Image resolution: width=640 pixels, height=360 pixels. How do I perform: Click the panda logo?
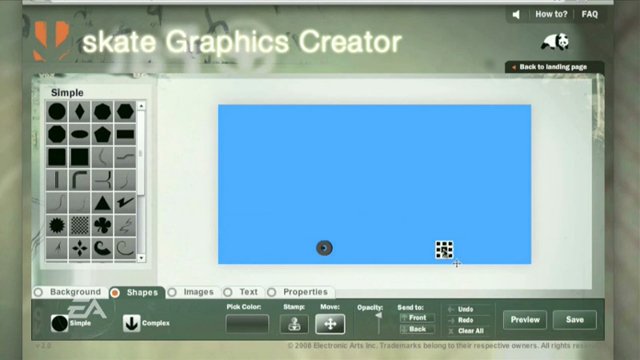click(x=555, y=42)
